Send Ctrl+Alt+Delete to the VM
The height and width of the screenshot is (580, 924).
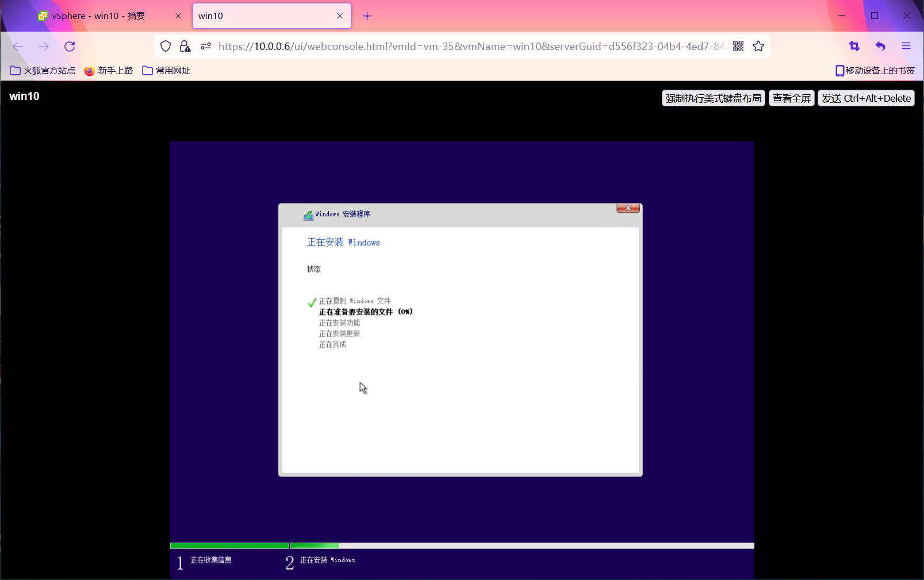pyautogui.click(x=866, y=98)
